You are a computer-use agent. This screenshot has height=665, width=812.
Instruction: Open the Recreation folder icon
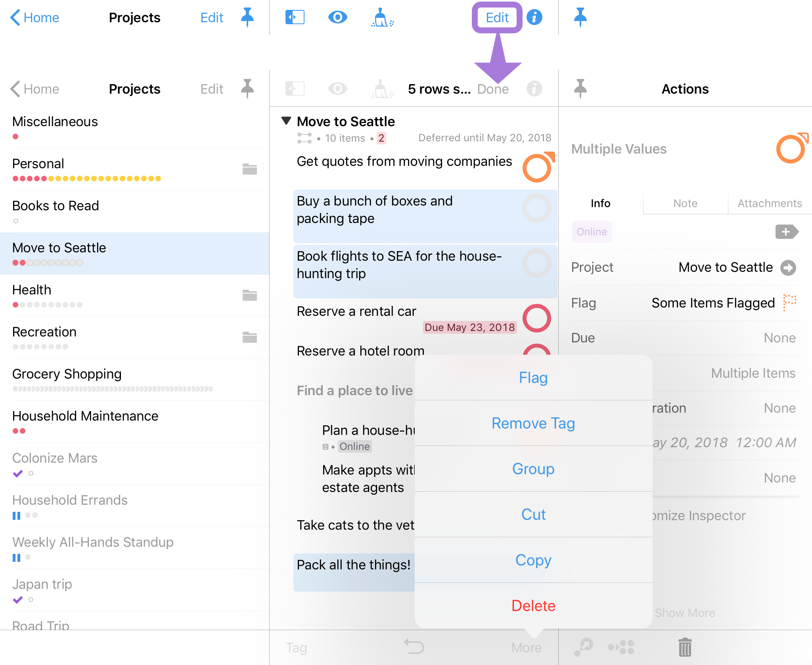click(250, 337)
